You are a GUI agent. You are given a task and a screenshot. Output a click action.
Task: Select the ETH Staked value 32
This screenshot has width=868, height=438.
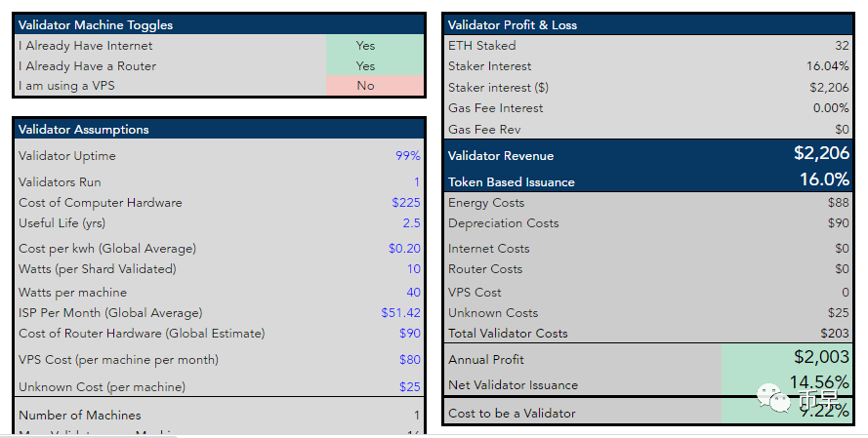pos(842,46)
